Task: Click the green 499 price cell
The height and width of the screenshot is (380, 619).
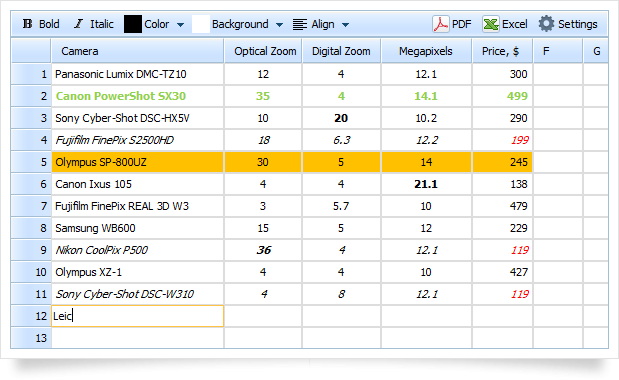Action: (503, 96)
